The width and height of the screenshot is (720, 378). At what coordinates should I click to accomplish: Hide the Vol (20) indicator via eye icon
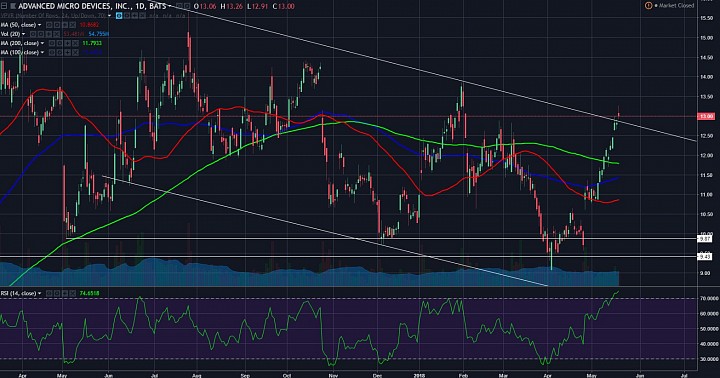[x=33, y=34]
